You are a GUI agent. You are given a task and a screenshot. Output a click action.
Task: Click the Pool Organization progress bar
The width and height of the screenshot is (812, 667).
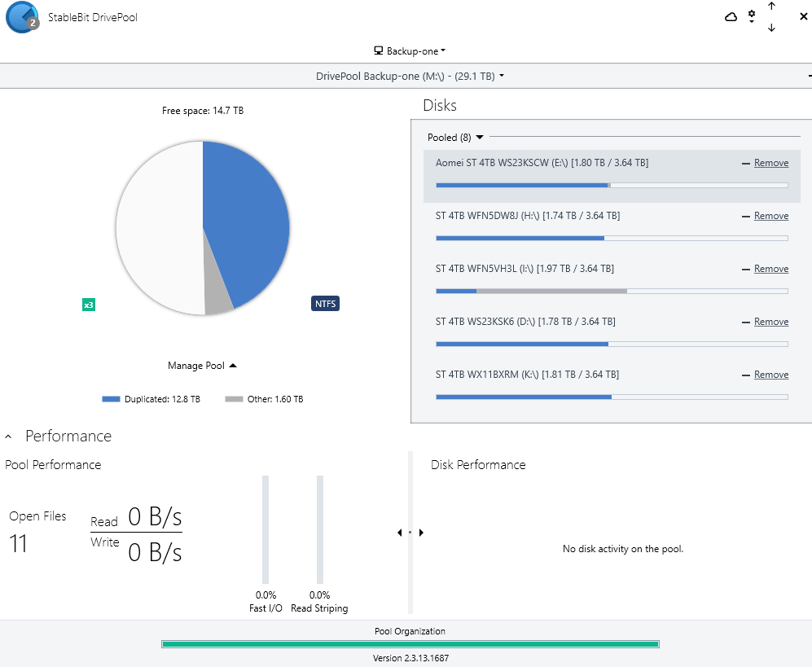(410, 644)
